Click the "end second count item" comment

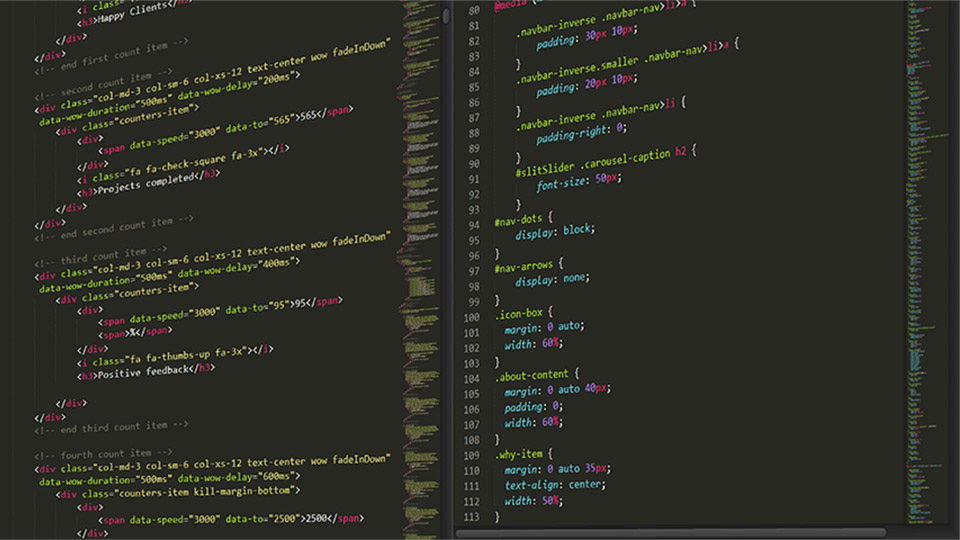point(114,228)
